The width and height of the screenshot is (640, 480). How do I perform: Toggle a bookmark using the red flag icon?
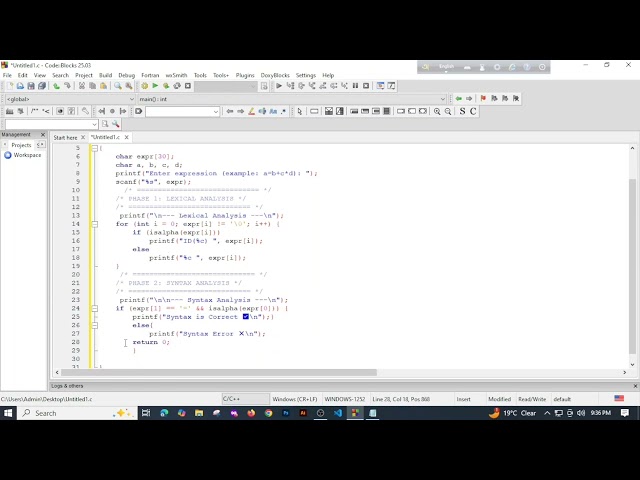coord(483,98)
